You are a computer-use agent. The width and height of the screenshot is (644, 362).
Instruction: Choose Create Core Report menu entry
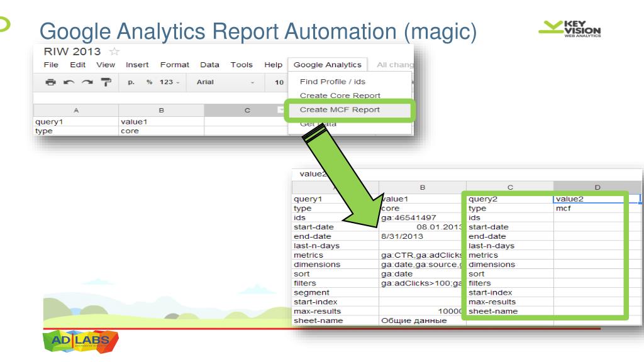340,96
